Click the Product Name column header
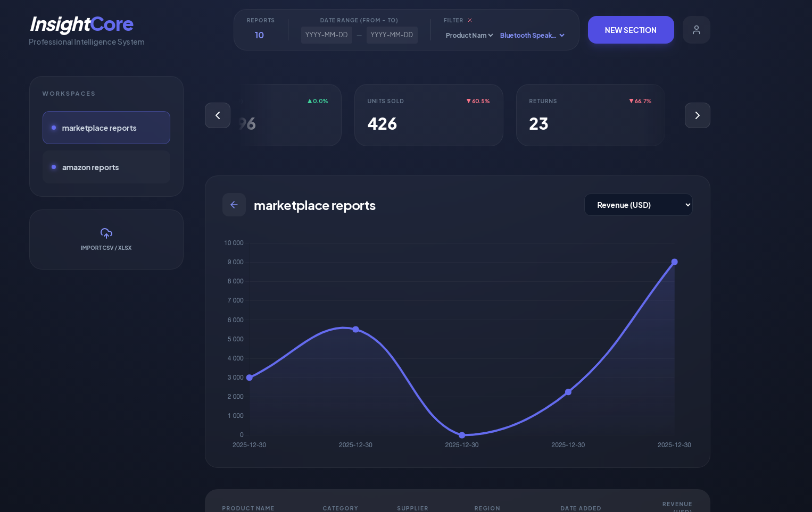 tap(248, 508)
